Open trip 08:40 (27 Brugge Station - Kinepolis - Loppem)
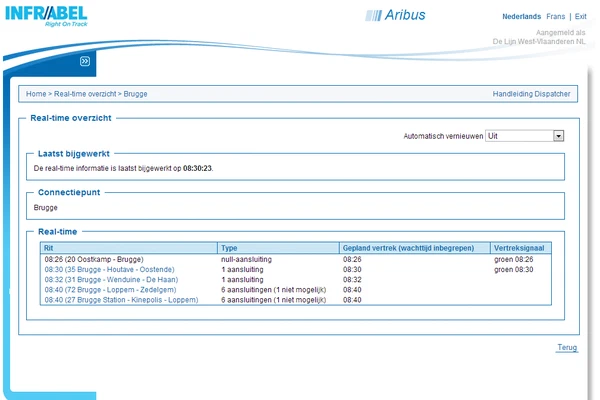The image size is (600, 400). [121, 300]
